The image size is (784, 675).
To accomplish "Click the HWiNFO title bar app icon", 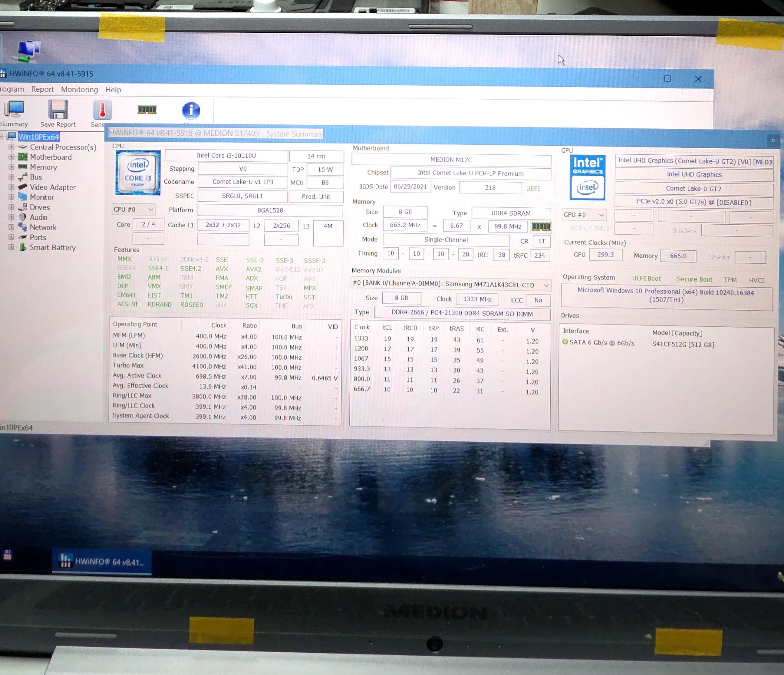I will (x=3, y=74).
